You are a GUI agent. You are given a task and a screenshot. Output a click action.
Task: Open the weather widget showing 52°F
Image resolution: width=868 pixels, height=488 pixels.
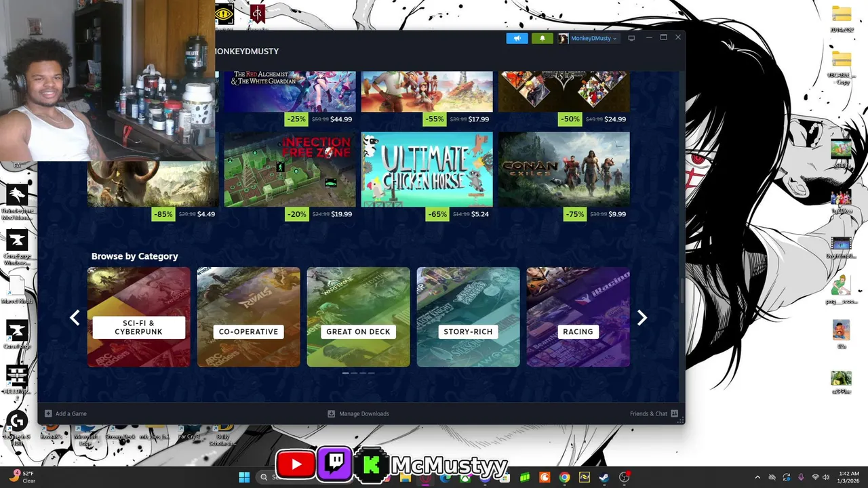pos(22,477)
